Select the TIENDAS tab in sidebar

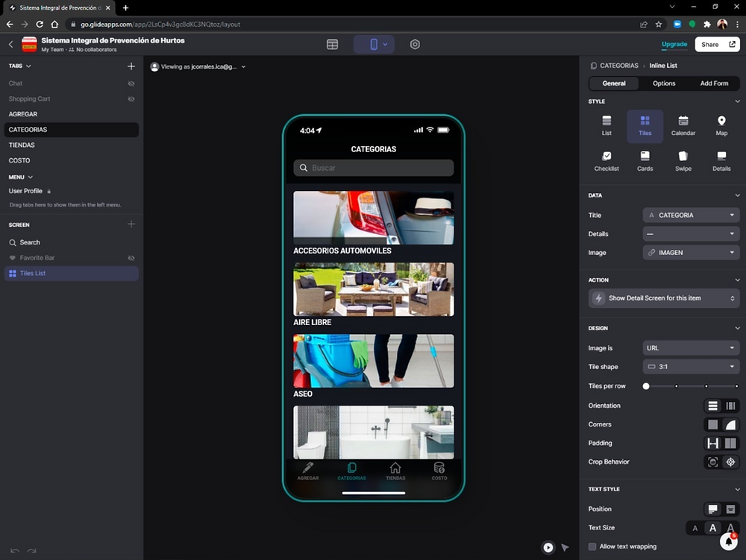72,145
